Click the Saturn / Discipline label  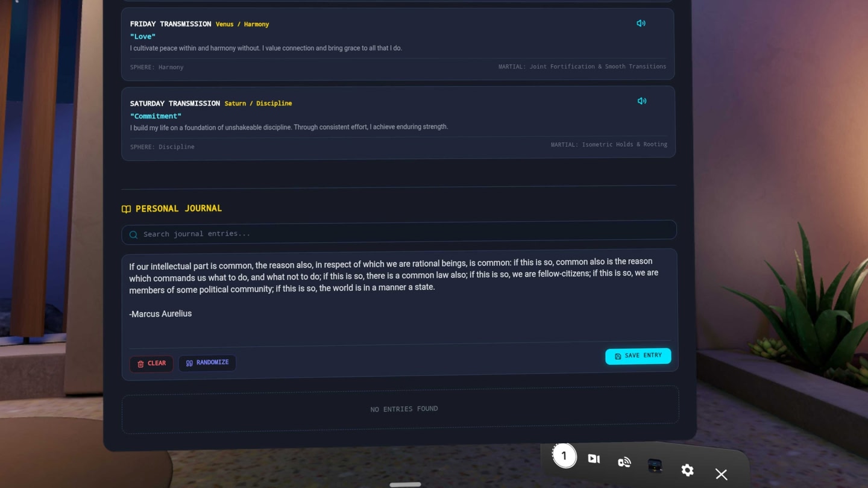258,104
